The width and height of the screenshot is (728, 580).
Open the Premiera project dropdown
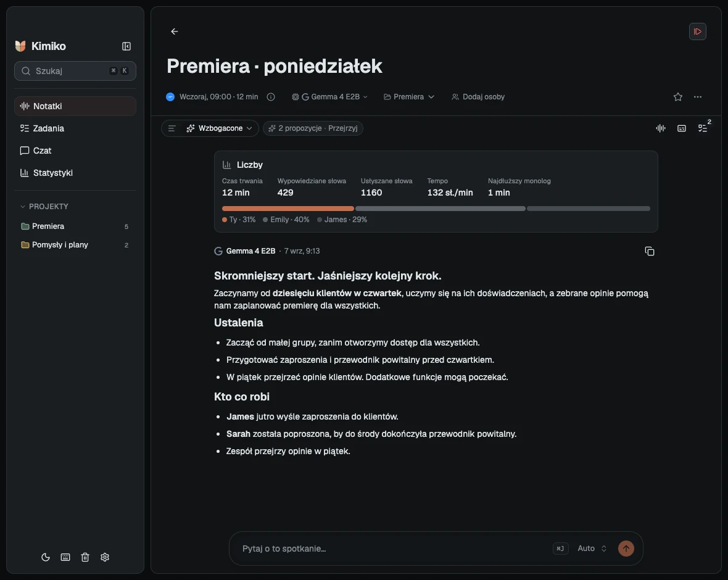pyautogui.click(x=409, y=97)
